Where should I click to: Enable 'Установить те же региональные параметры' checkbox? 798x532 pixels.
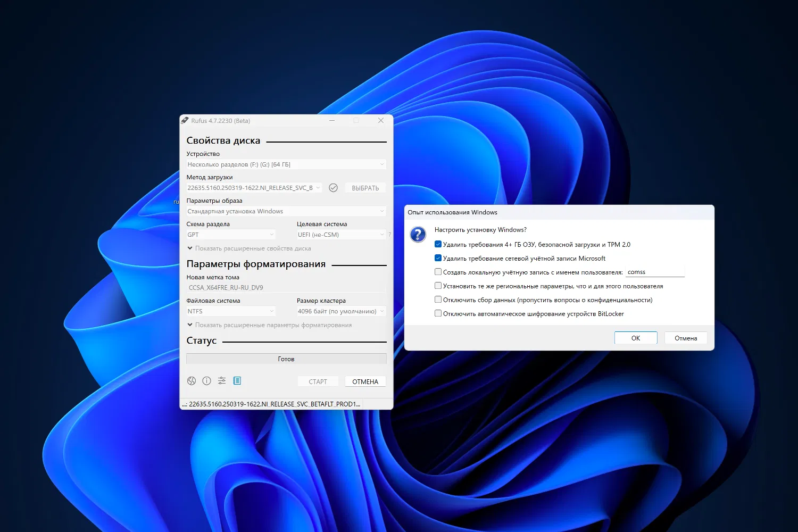coord(438,286)
